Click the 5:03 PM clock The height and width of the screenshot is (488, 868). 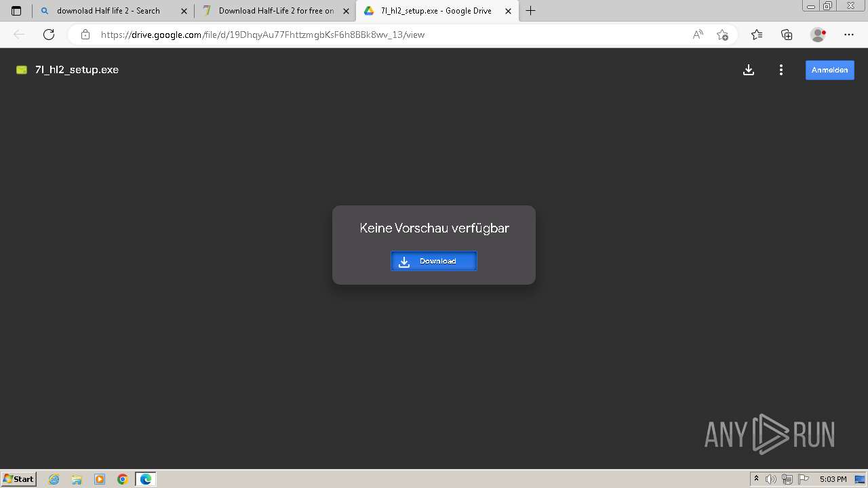click(833, 479)
